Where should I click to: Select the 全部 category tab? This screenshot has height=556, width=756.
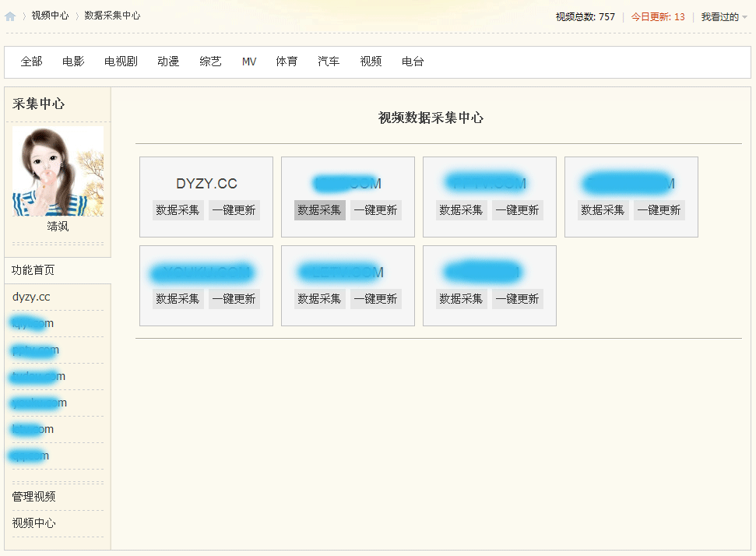(31, 62)
